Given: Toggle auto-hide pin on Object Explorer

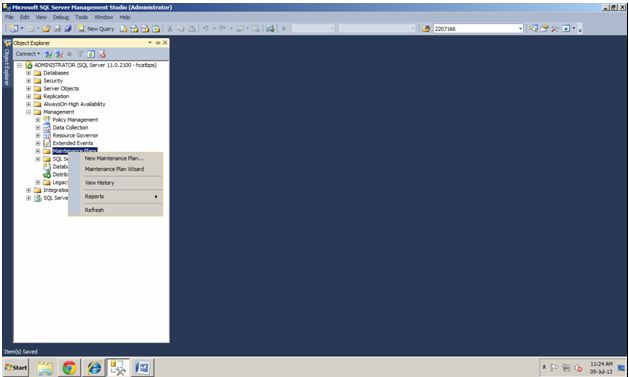Looking at the screenshot, I should [158, 43].
